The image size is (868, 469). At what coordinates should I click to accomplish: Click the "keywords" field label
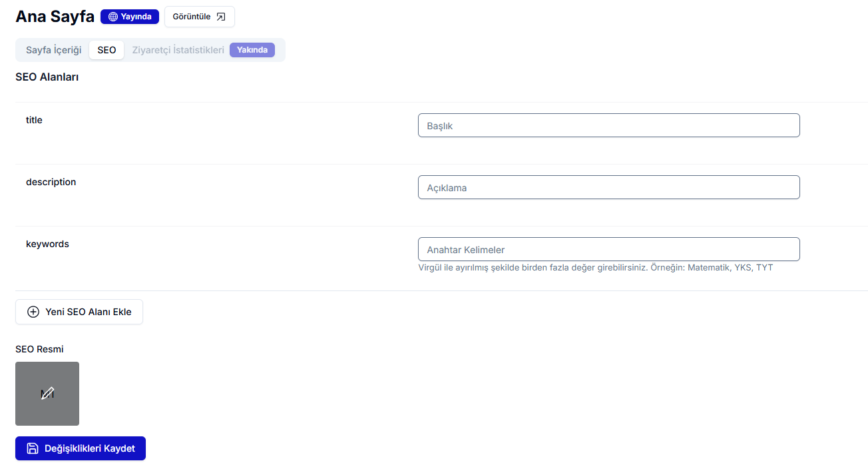point(47,244)
